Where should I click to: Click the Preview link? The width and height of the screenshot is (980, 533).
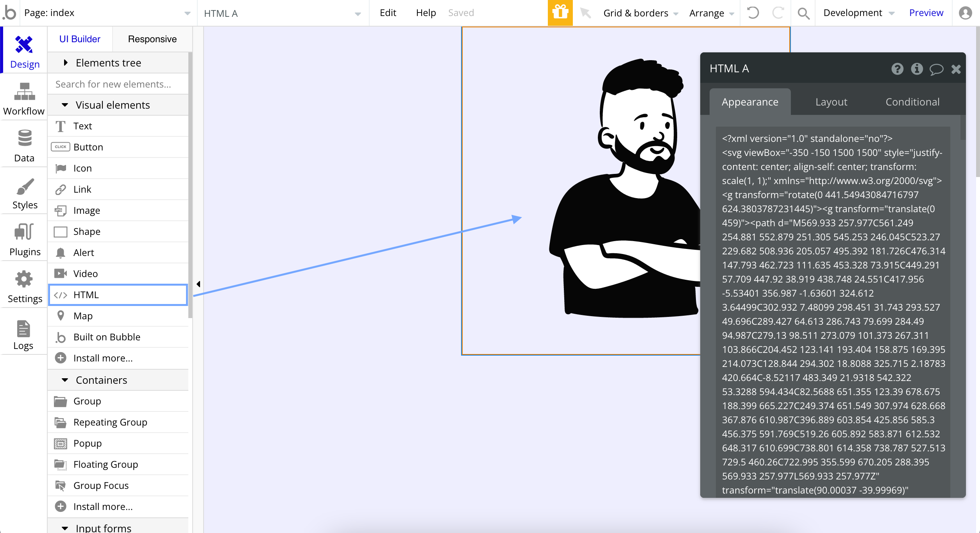pos(926,13)
